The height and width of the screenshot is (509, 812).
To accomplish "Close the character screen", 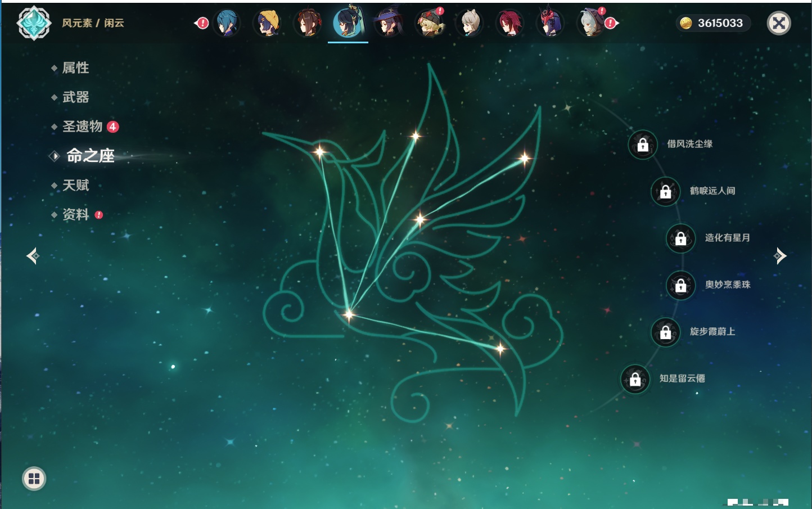I will (x=779, y=23).
